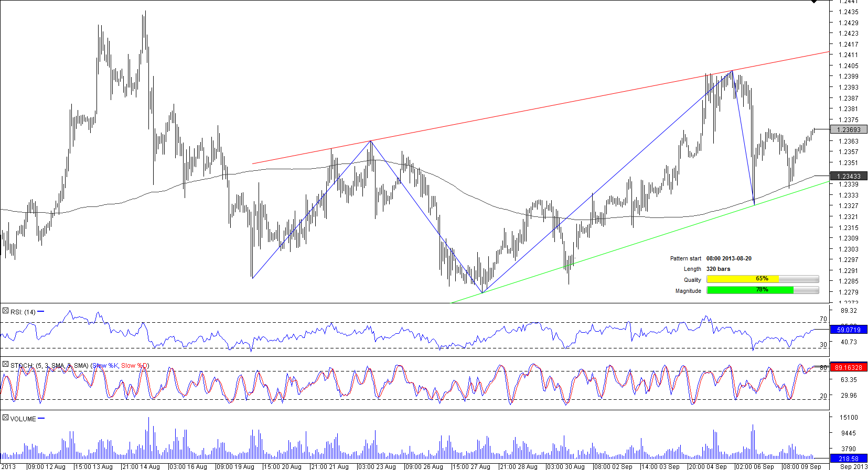
Task: Click the 20:00 04 Sep time label
Action: pos(708,466)
